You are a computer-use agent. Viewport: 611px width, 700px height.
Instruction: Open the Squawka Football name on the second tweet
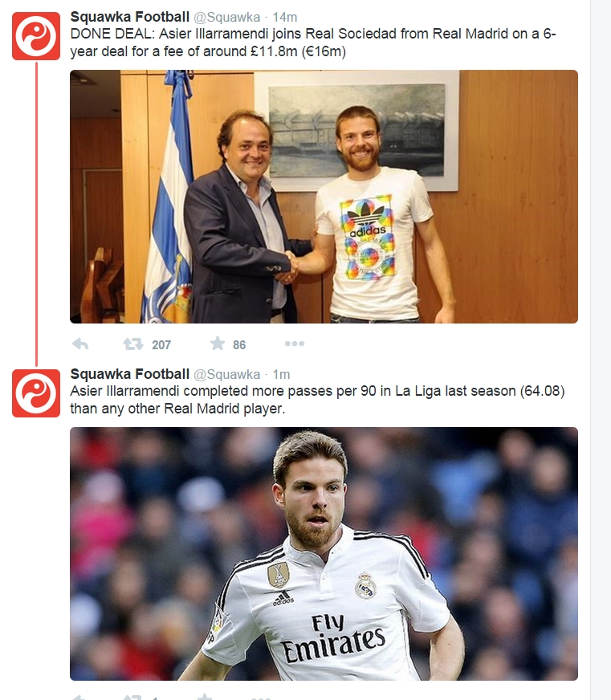[x=130, y=374]
